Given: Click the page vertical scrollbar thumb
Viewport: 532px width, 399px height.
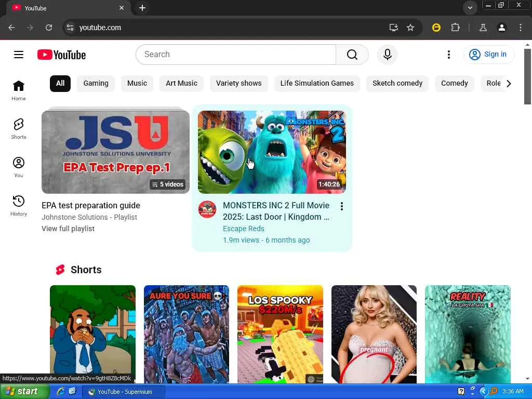Looking at the screenshot, I should [x=527, y=76].
